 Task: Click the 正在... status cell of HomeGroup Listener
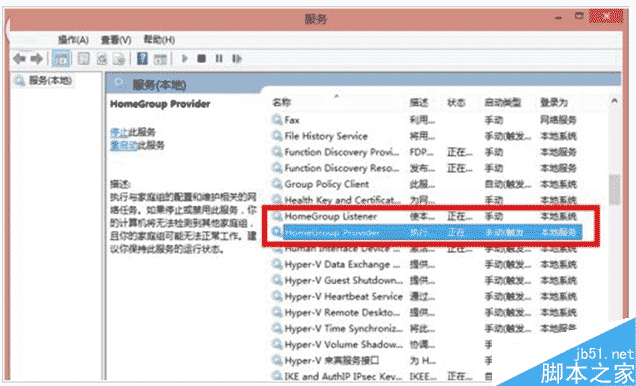coord(460,216)
